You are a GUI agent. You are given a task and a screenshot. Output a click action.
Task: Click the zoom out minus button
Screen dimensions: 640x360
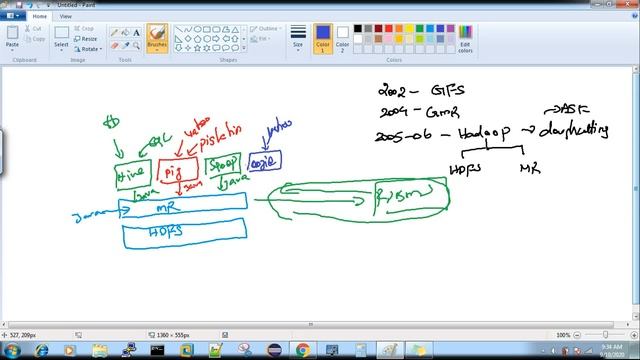pyautogui.click(x=577, y=335)
